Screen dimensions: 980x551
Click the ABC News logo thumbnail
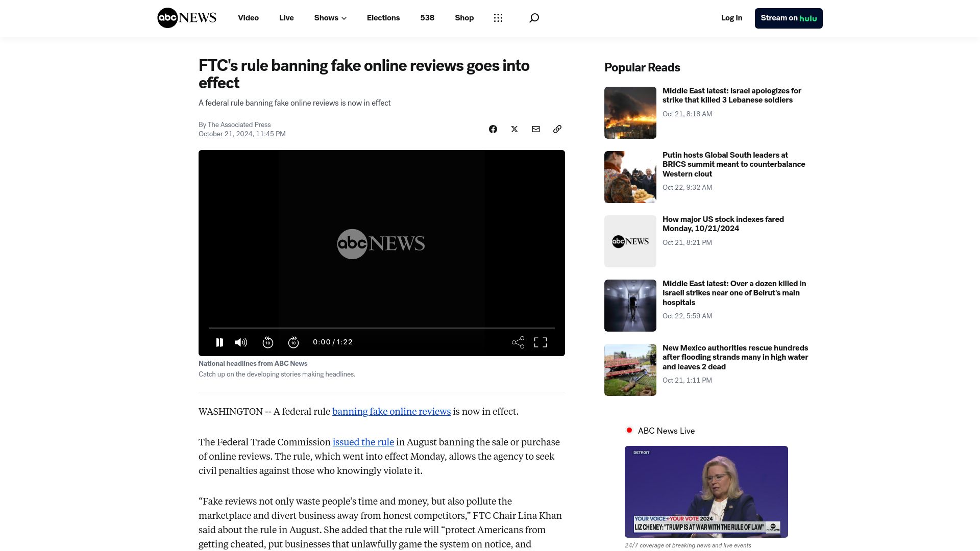pos(630,241)
